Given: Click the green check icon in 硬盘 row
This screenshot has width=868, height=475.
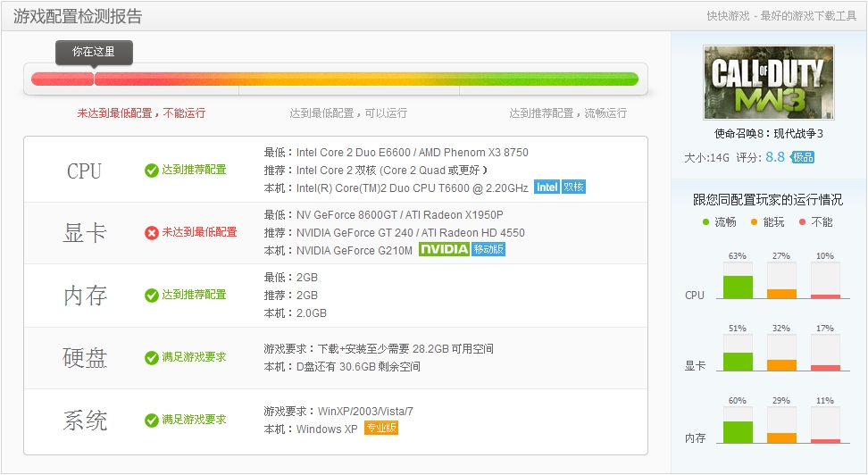Looking at the screenshot, I should point(152,358).
